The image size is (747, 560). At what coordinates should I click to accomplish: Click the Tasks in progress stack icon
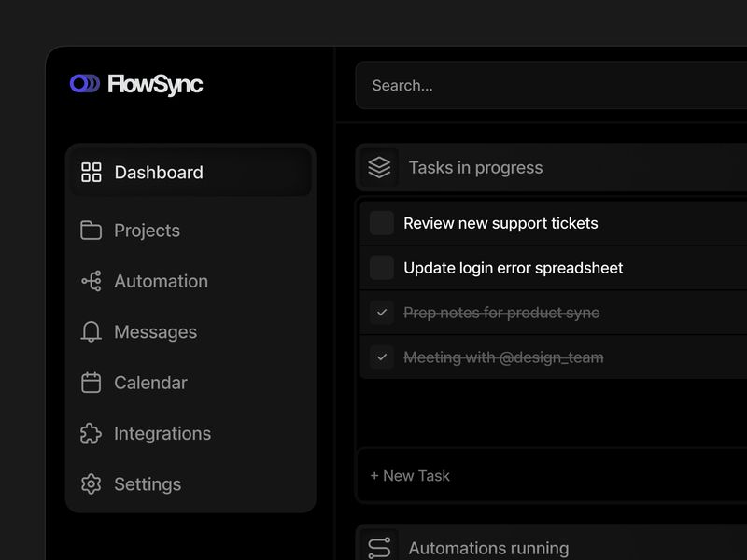pos(379,167)
